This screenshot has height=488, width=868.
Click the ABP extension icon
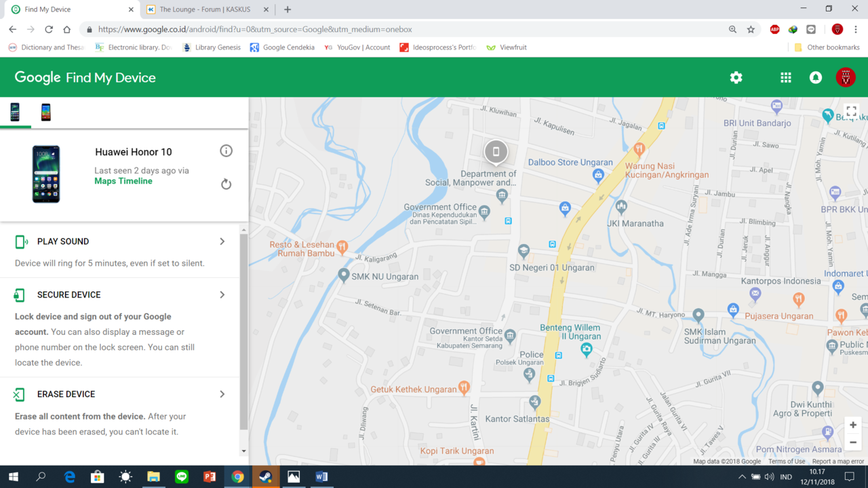tap(774, 29)
